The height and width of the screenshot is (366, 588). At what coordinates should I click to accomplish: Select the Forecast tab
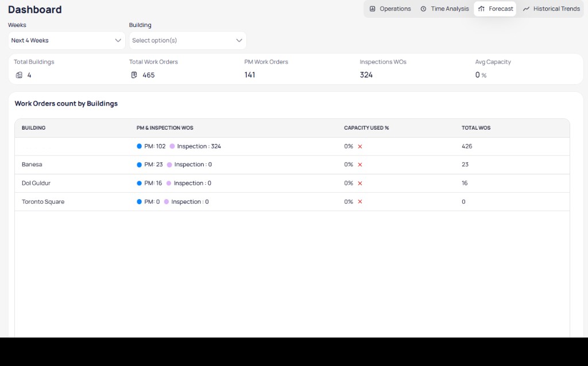(495, 9)
